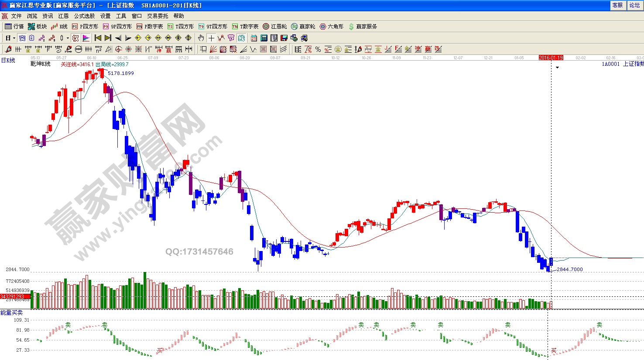Image resolution: width=644 pixels, height=360 pixels.
Task: Click the highlighted 2016-01-19 date marker
Action: 551,58
